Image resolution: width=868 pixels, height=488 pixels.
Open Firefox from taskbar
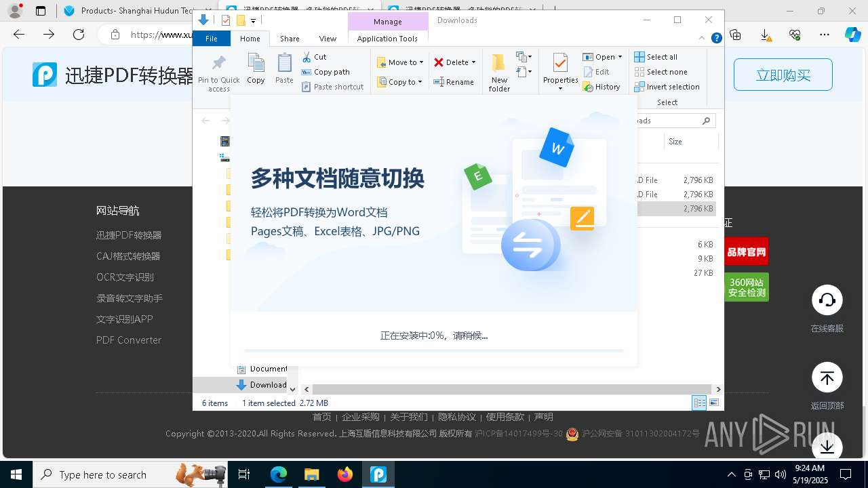(345, 474)
